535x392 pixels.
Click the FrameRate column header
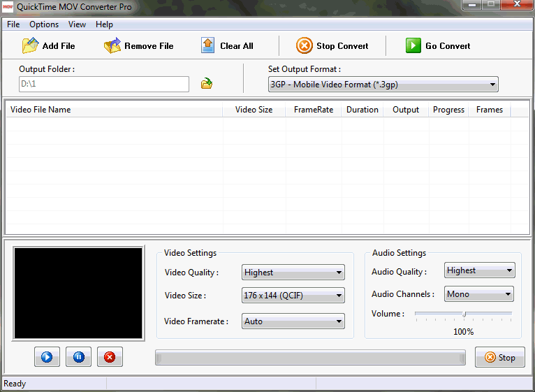(313, 110)
